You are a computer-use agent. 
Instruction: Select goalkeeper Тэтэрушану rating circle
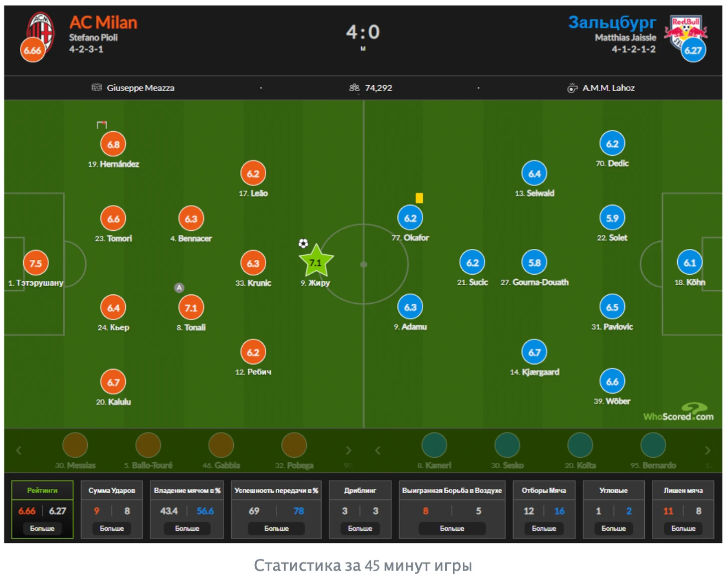pos(36,263)
